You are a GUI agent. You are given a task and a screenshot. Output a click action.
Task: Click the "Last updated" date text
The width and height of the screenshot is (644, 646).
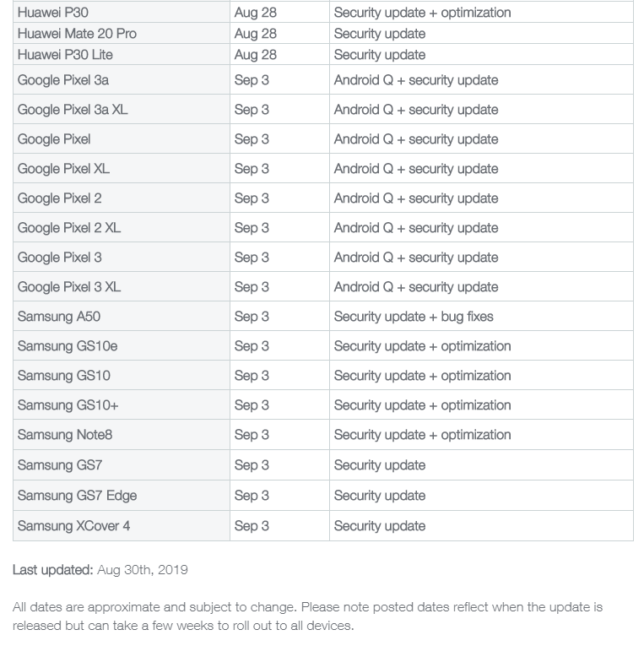143,570
